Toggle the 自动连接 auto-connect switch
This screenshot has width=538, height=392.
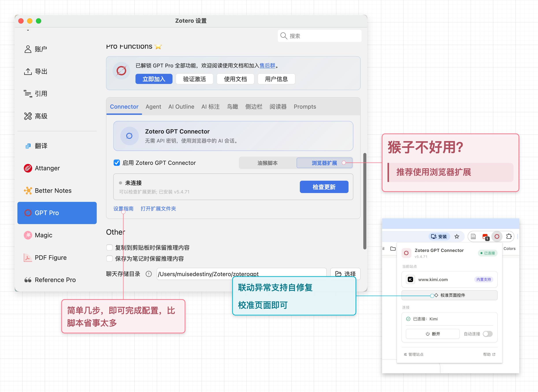coord(488,334)
